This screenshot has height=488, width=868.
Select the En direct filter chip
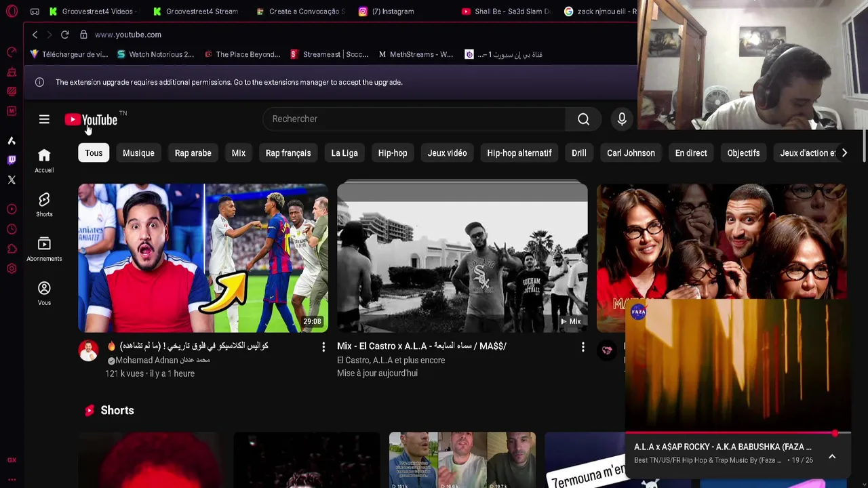(691, 153)
